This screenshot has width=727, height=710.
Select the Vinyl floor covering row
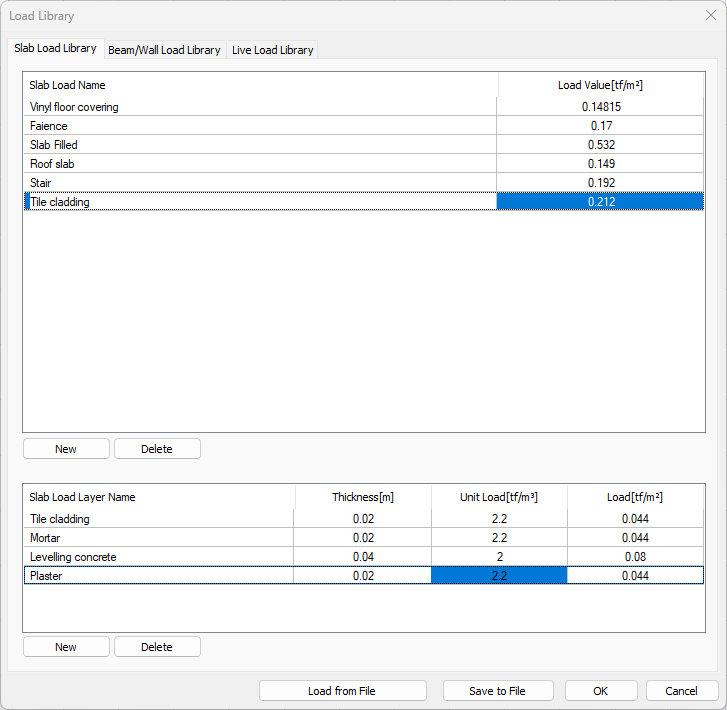click(75, 107)
